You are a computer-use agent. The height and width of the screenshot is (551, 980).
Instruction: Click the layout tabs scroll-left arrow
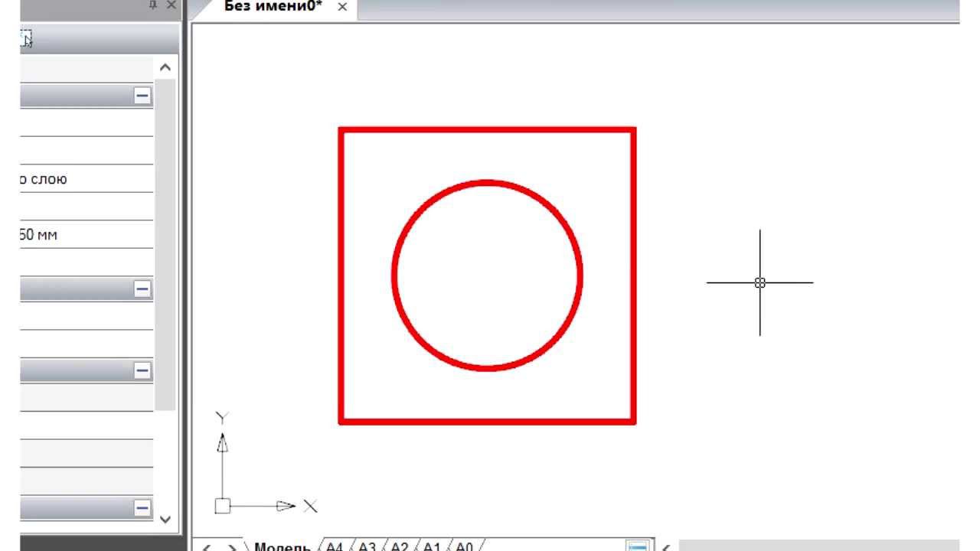206,547
